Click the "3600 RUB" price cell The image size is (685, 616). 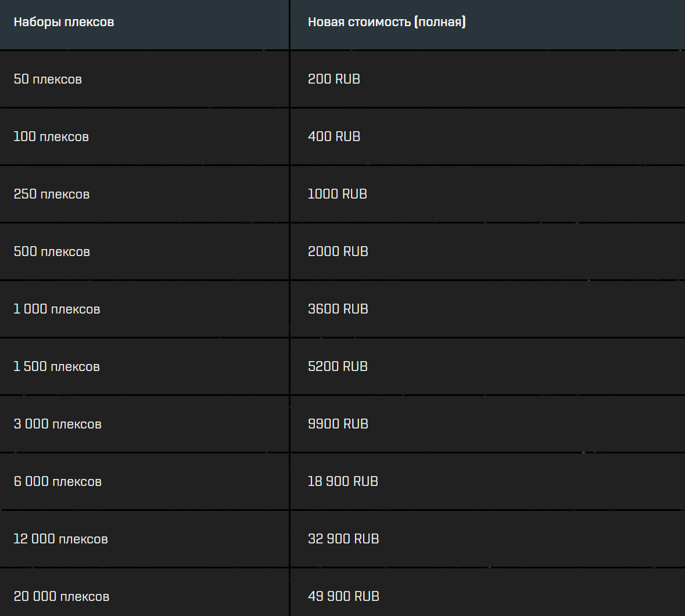point(338,309)
